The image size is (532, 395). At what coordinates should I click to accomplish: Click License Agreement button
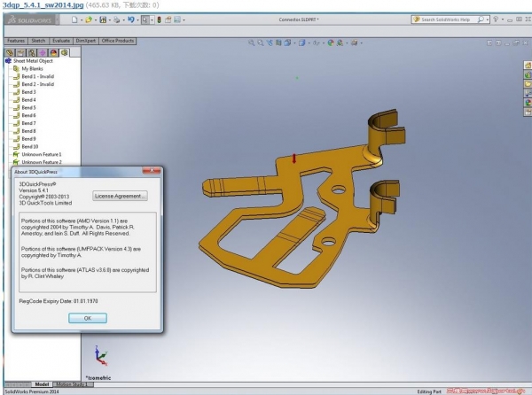coord(120,196)
